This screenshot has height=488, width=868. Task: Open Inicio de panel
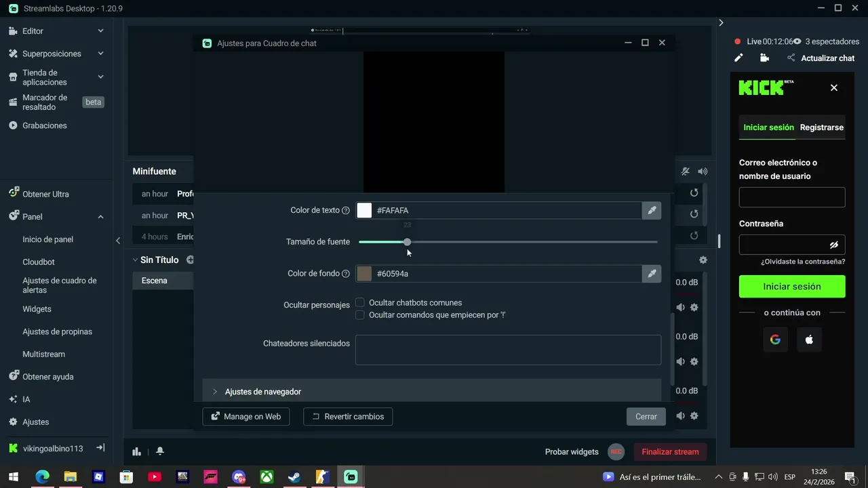coord(47,239)
